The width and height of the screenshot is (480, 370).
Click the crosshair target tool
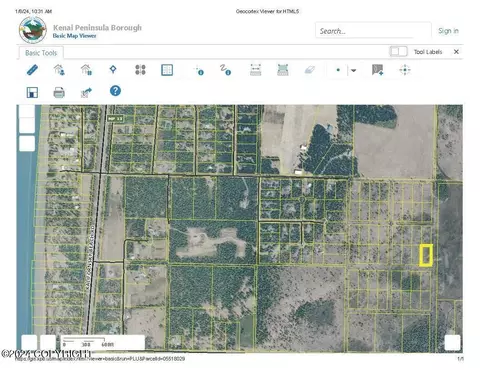pos(405,70)
